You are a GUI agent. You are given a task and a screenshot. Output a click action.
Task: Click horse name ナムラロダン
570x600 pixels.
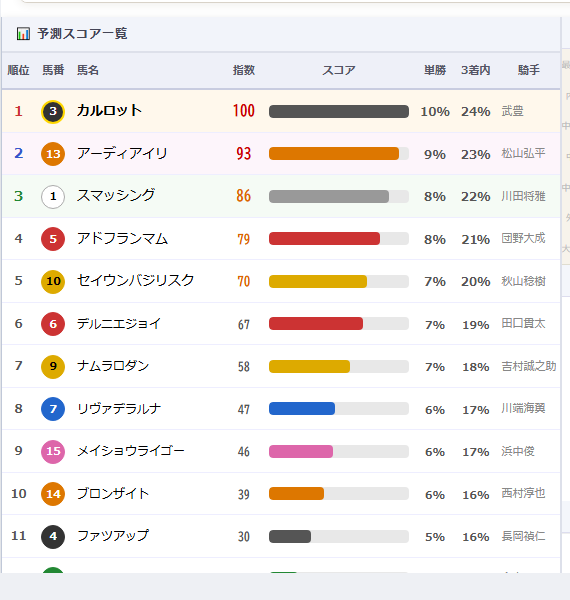pos(113,366)
